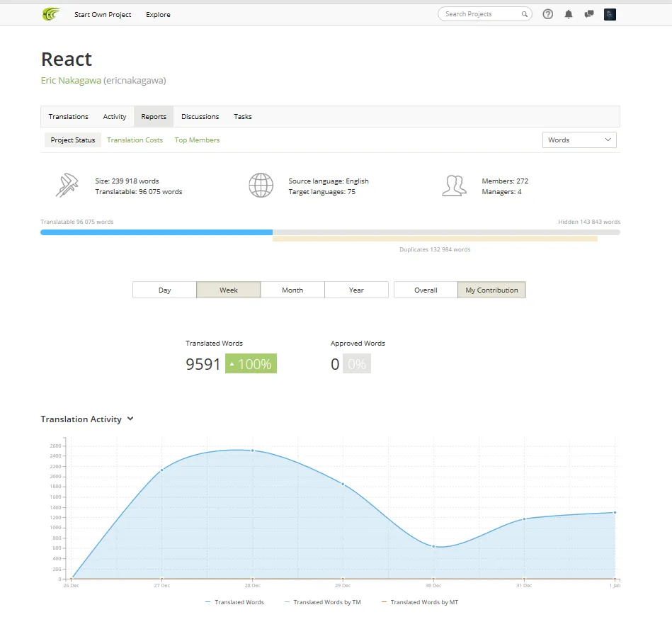672x617 pixels.
Task: Open the Tasks tab
Action: pos(243,117)
